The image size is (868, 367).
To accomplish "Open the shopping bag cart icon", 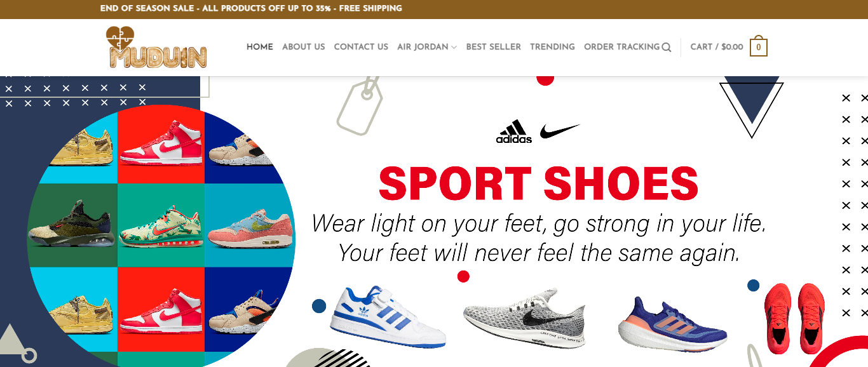I will coord(758,47).
